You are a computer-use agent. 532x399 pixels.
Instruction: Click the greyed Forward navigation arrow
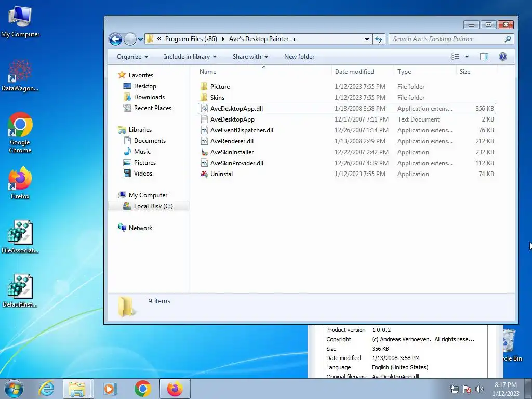(x=130, y=39)
